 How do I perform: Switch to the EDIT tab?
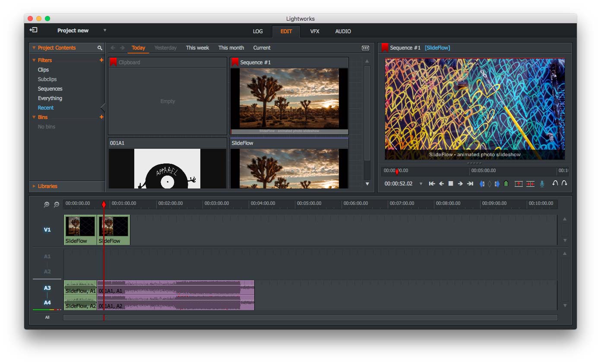click(286, 31)
